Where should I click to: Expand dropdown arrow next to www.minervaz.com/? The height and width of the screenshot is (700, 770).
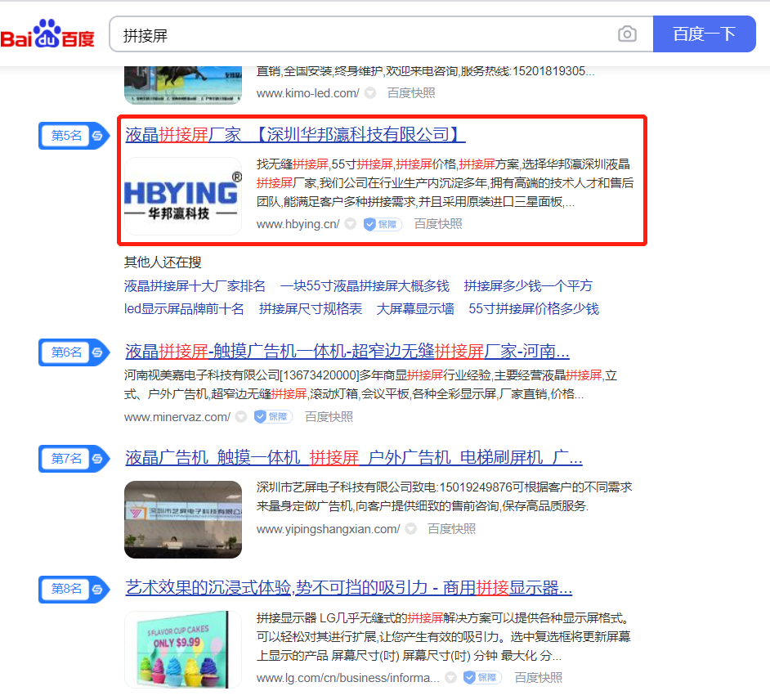click(240, 417)
